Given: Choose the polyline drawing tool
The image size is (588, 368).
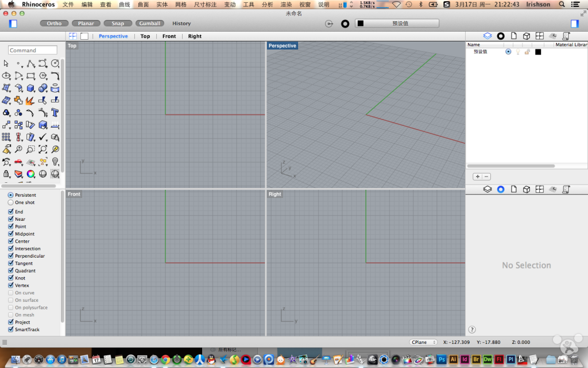Looking at the screenshot, I should click(30, 63).
